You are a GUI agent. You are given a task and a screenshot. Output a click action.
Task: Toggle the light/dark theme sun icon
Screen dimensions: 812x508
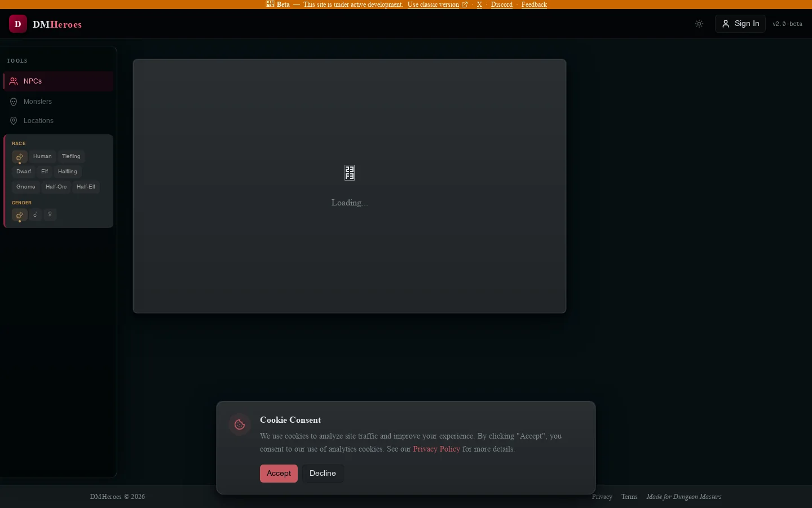click(699, 24)
